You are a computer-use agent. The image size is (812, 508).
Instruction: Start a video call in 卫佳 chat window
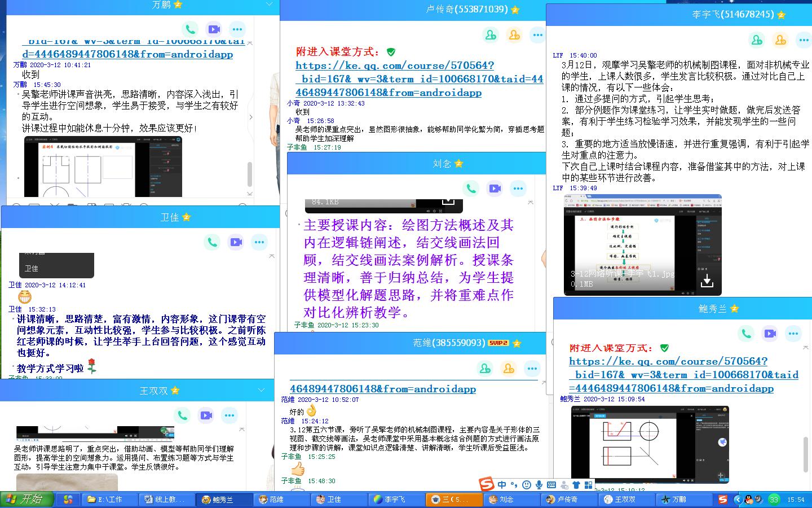click(236, 242)
